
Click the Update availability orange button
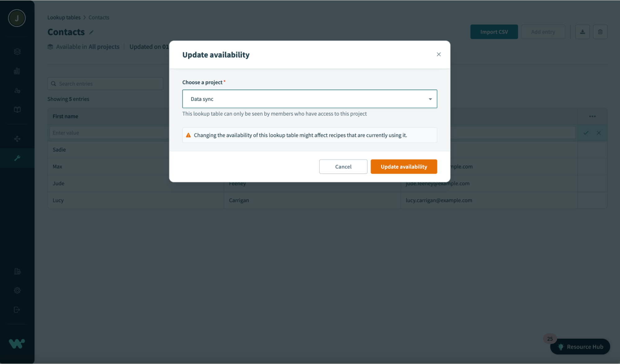coord(404,166)
